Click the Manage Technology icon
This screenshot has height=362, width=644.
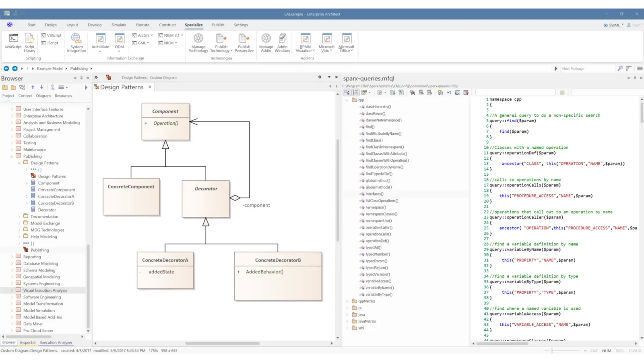198,42
